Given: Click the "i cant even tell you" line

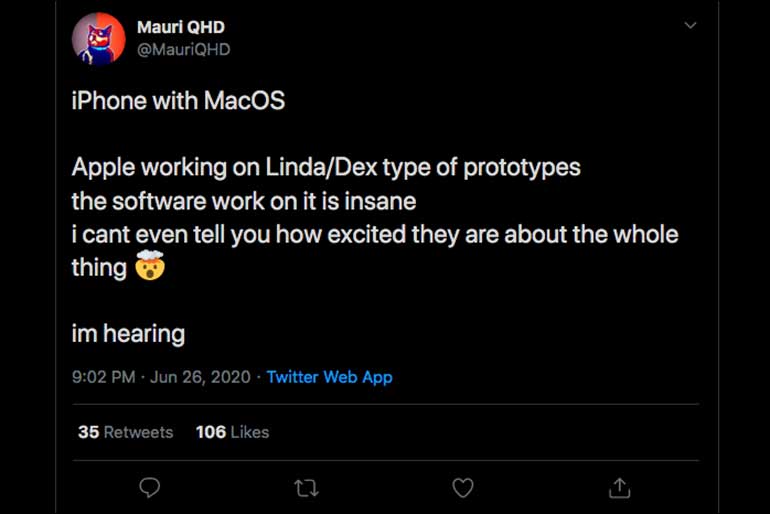Looking at the screenshot, I should pyautogui.click(x=375, y=234).
